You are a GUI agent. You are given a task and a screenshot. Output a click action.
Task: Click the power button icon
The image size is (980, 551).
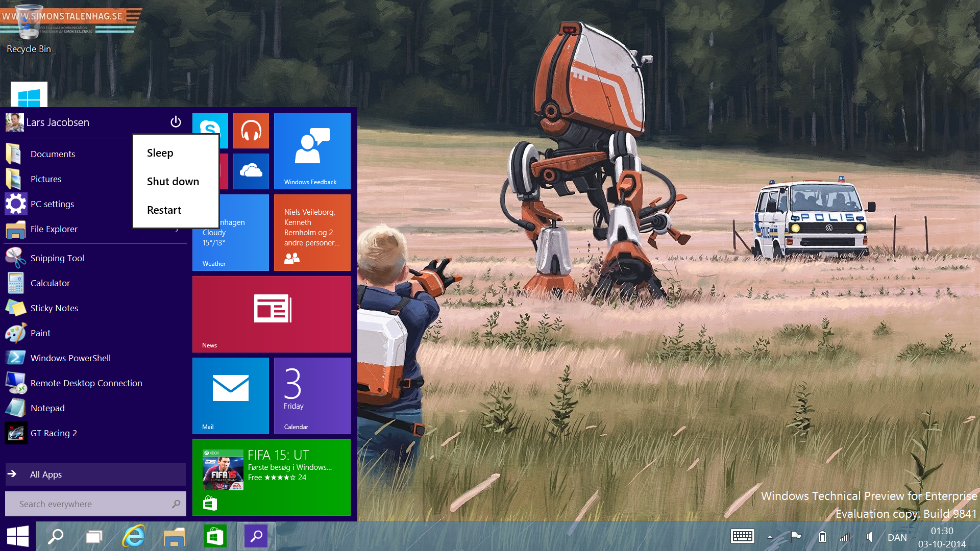(x=176, y=122)
